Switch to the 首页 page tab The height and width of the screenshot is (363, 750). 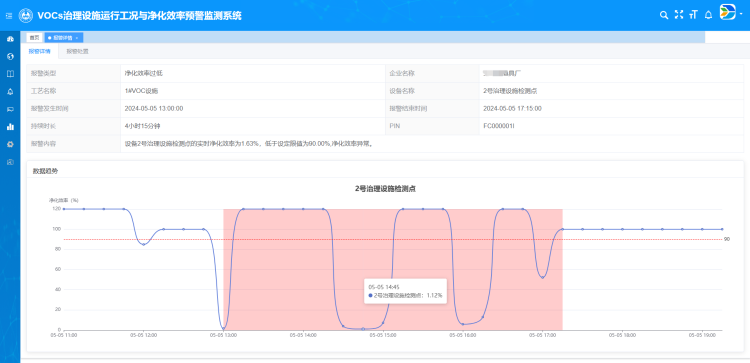34,37
